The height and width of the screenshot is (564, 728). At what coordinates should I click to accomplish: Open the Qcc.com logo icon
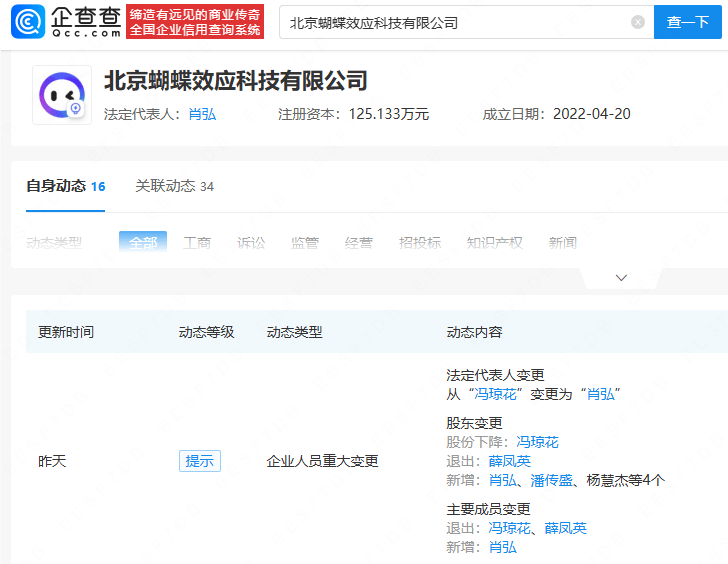pos(28,21)
